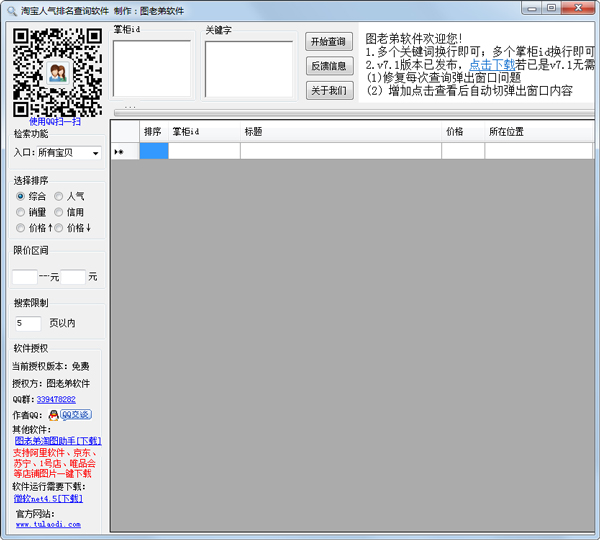Select the 信用 sort radio button
The image size is (600, 540).
point(59,212)
